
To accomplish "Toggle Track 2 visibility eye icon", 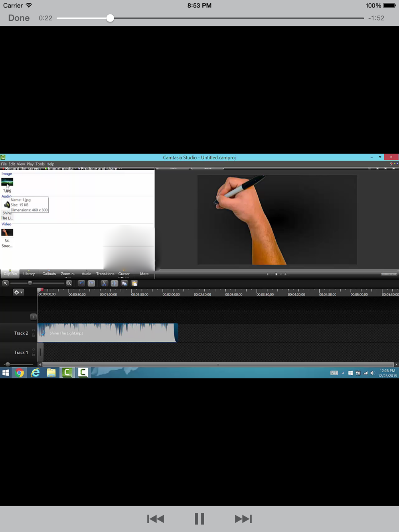I will (34, 330).
